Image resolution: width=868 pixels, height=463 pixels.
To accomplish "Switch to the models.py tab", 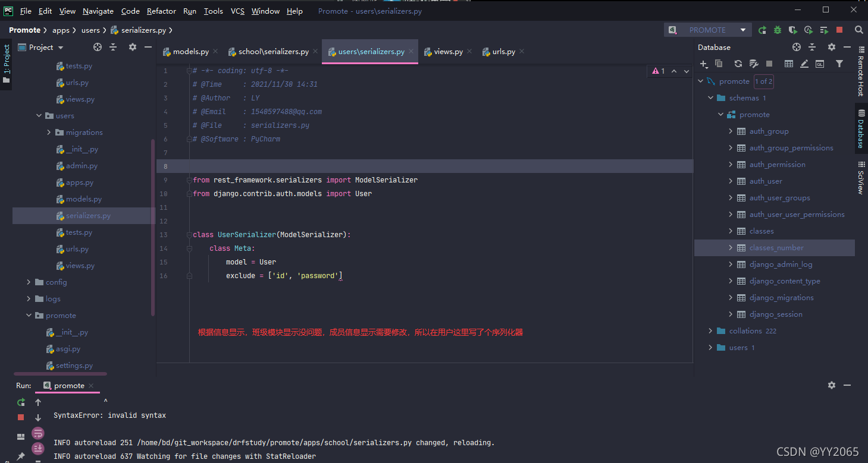I will [191, 52].
